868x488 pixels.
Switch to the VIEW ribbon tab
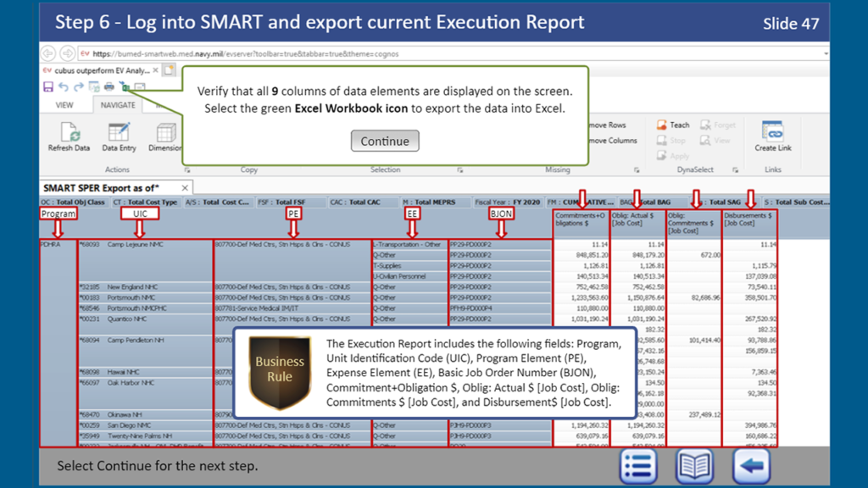pyautogui.click(x=64, y=106)
